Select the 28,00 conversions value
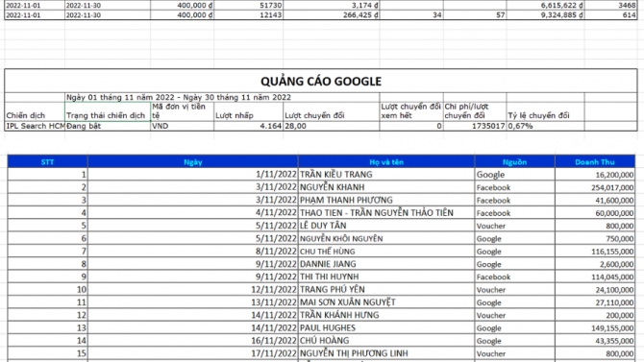 pyautogui.click(x=332, y=126)
